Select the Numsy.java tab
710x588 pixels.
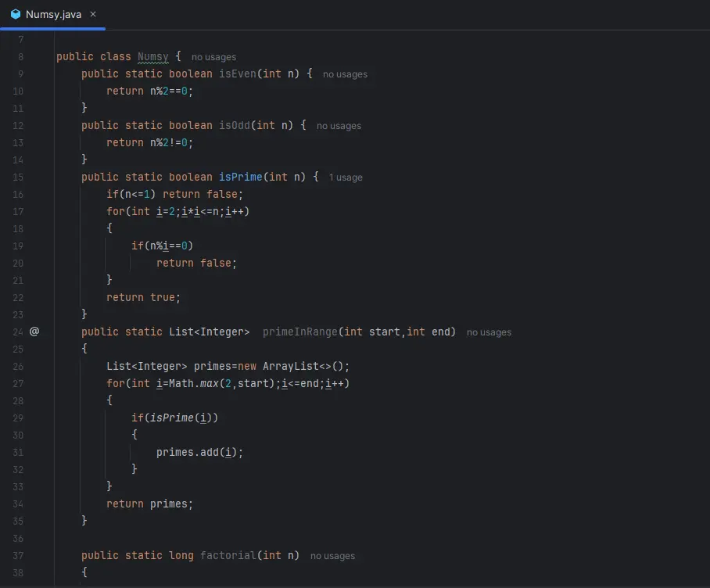click(x=53, y=14)
